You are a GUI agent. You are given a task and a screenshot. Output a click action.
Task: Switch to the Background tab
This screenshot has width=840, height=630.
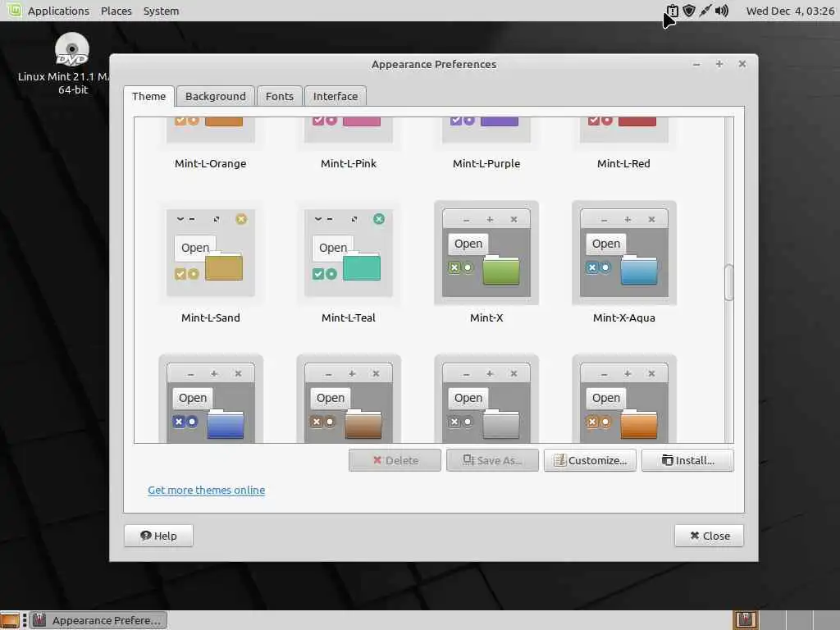pos(216,97)
